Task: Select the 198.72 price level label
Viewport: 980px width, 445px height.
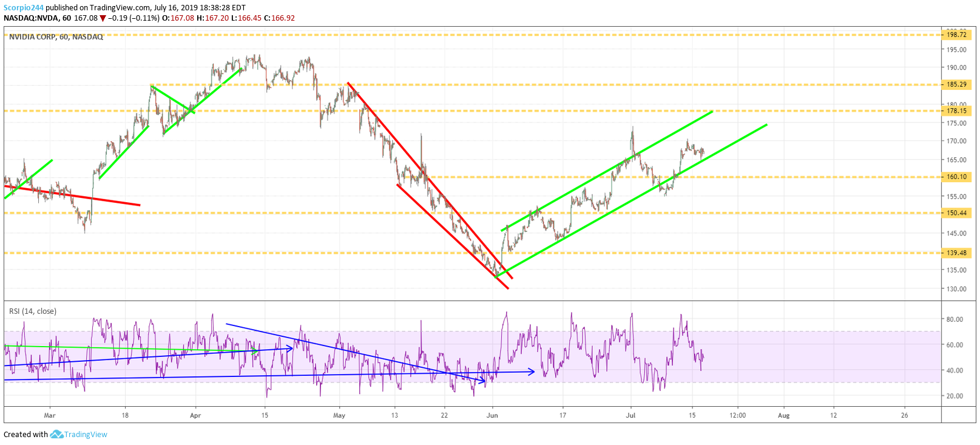Action: tap(957, 35)
